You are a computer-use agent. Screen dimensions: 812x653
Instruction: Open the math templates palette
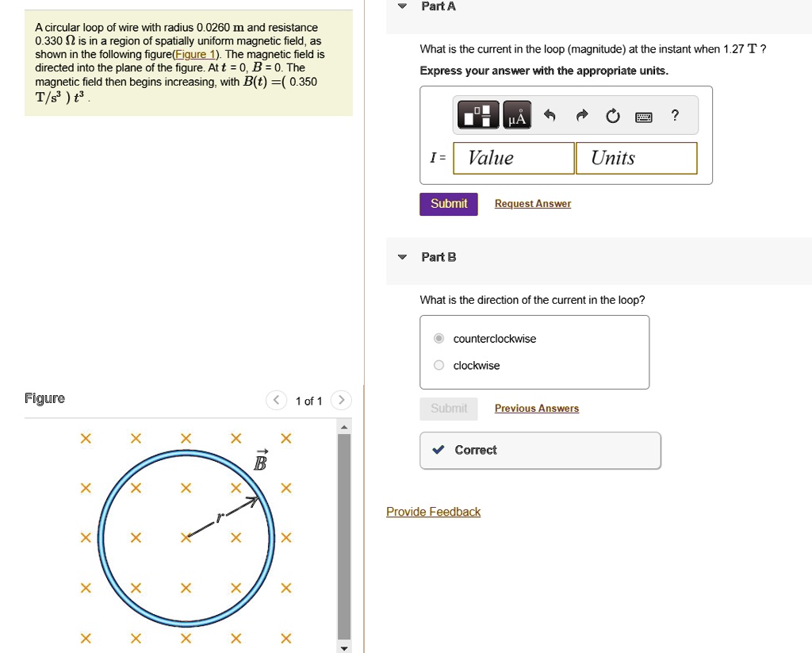pyautogui.click(x=477, y=116)
